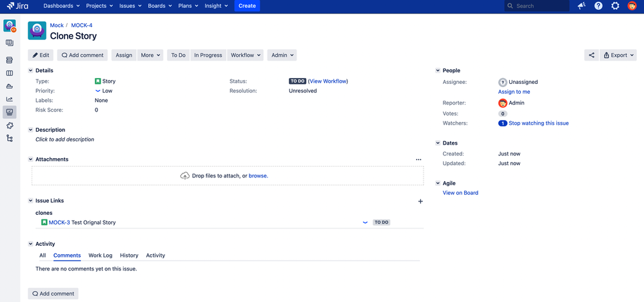Click the share issue icon

[591, 55]
